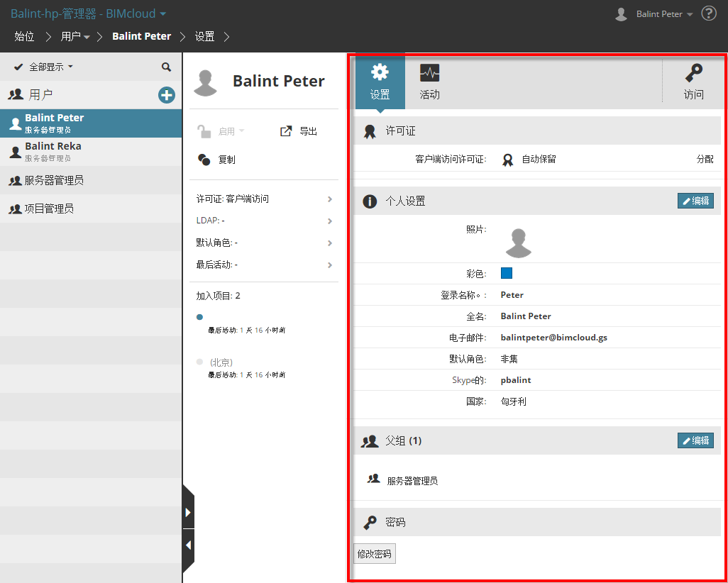The width and height of the screenshot is (728, 583).
Task: Click the country value 匈牙利
Action: 514,401
